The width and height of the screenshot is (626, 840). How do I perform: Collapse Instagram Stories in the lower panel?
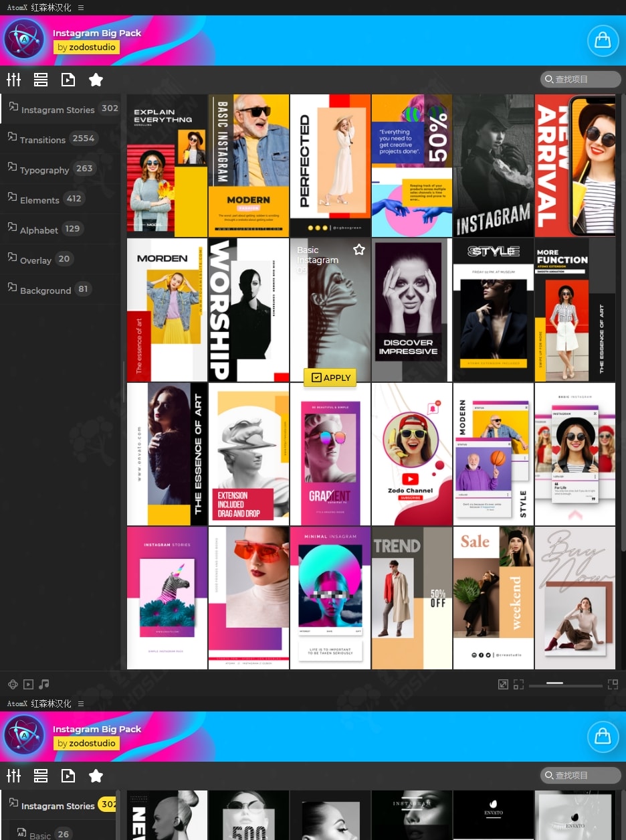pyautogui.click(x=59, y=805)
